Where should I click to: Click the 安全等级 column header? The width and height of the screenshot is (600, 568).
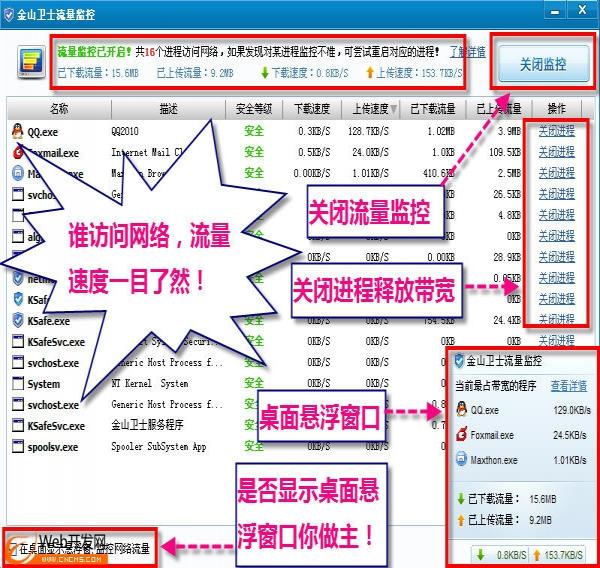pos(253,108)
